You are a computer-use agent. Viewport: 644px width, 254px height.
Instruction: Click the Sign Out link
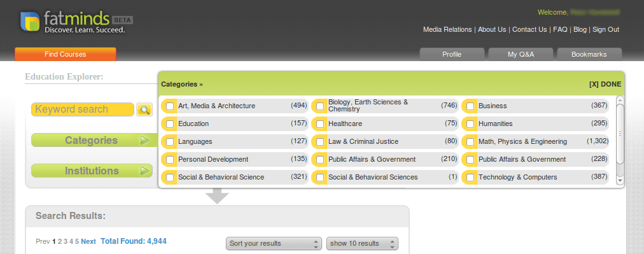(x=606, y=29)
